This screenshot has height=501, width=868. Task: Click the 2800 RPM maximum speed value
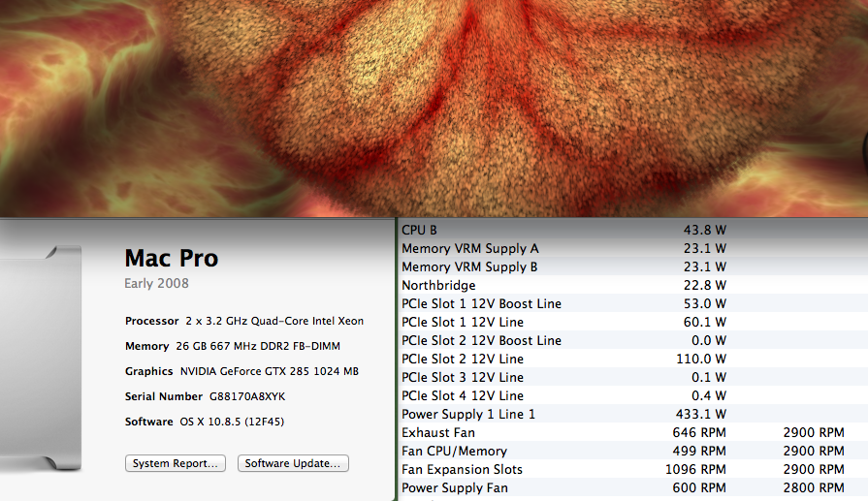(x=814, y=487)
